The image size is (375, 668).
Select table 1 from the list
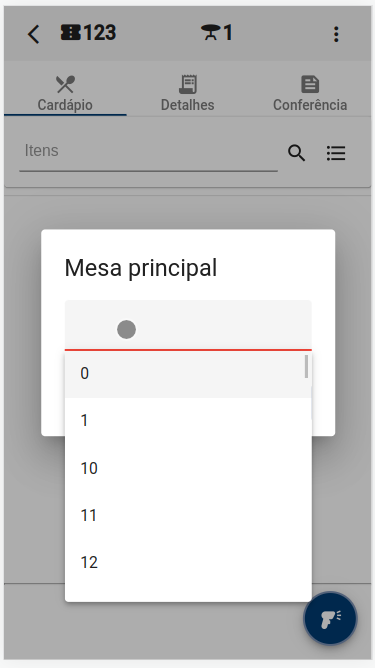(x=188, y=421)
